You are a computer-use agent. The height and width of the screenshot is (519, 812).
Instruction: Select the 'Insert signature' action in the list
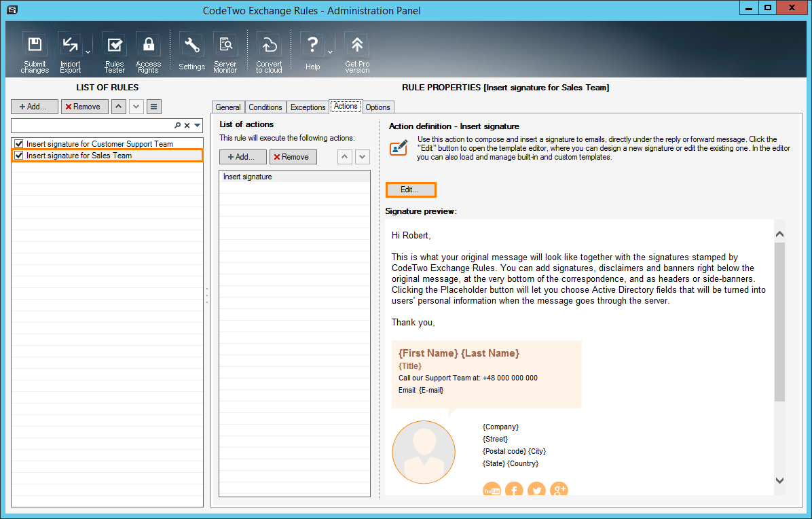coord(295,177)
